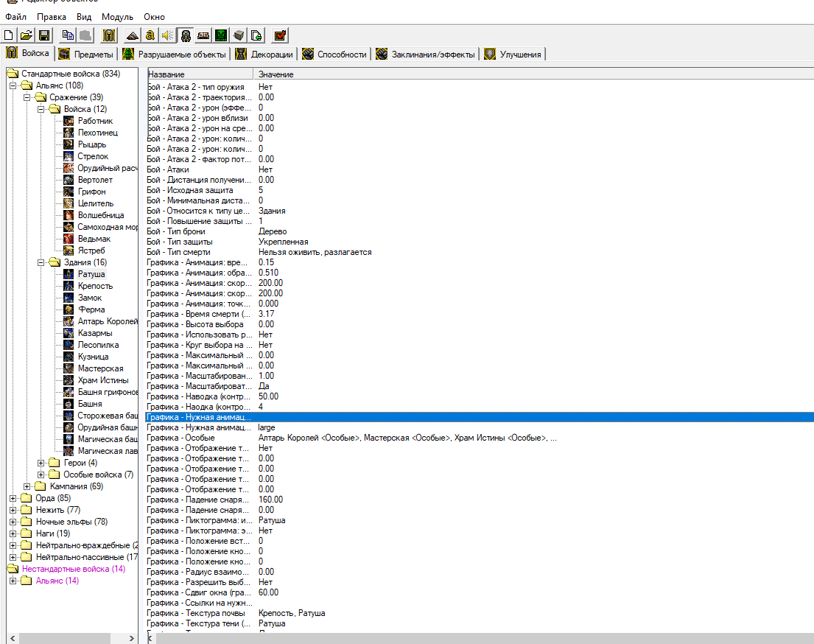
Task: Click the Волшебница unit portrait icon
Action: click(x=69, y=215)
